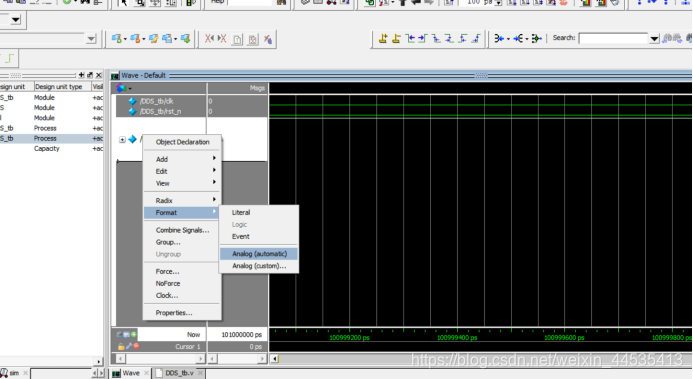Open the Radix submenu
This screenshot has width=693, height=379.
(182, 200)
